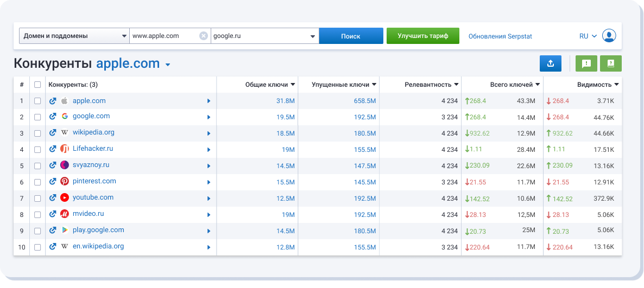Select the mvideo.ru row checkbox

tap(37, 215)
